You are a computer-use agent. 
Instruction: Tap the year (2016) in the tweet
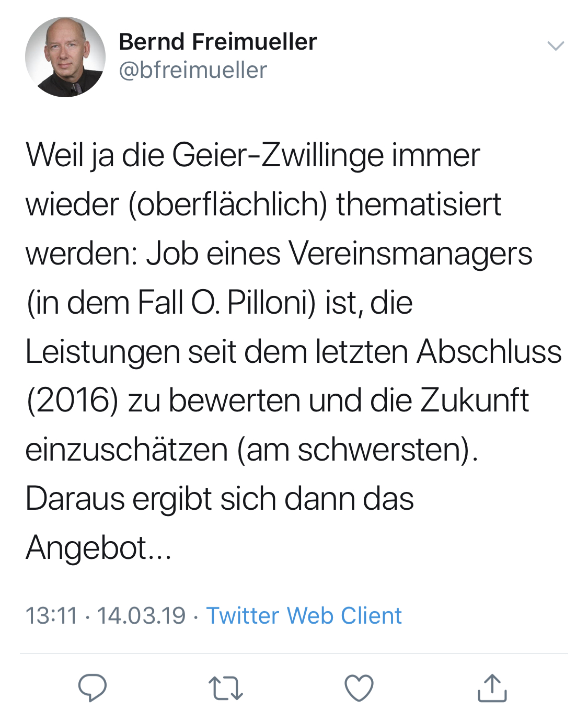point(72,400)
